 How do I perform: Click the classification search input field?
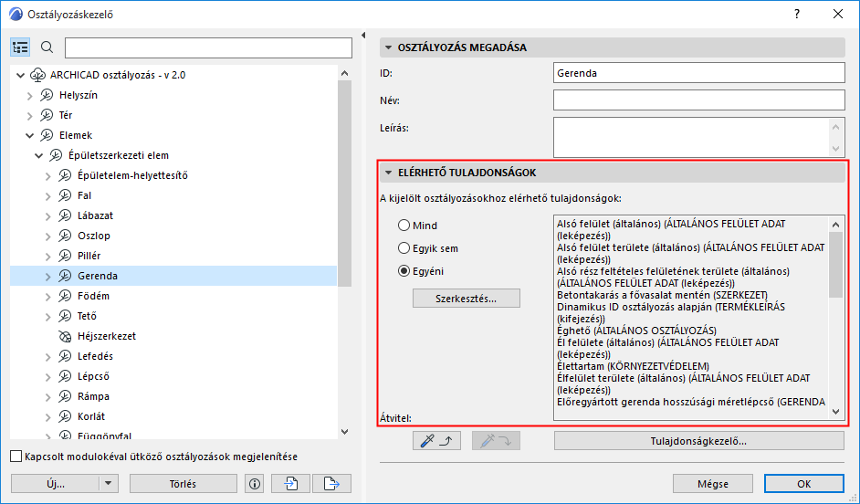pyautogui.click(x=208, y=47)
